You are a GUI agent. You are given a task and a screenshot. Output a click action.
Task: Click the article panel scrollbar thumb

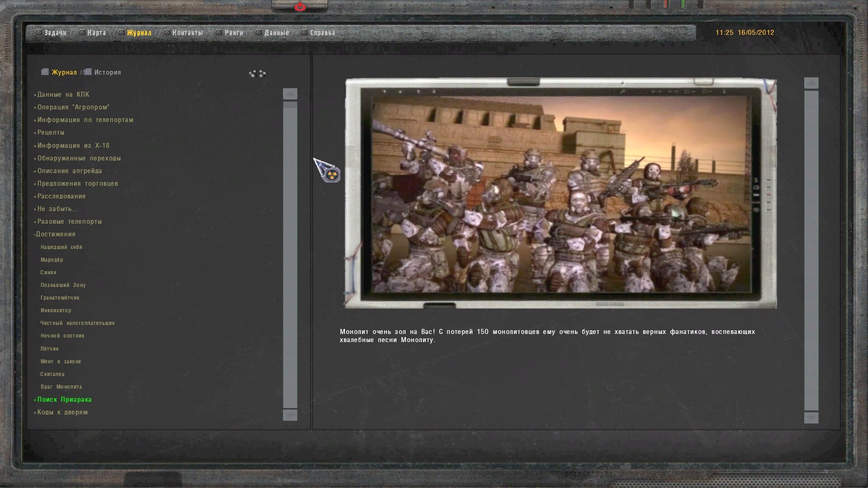click(811, 250)
